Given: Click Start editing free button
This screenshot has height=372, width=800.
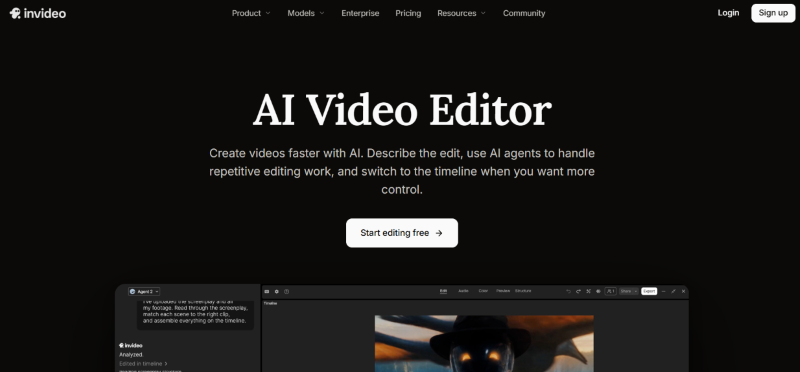Looking at the screenshot, I should [402, 233].
